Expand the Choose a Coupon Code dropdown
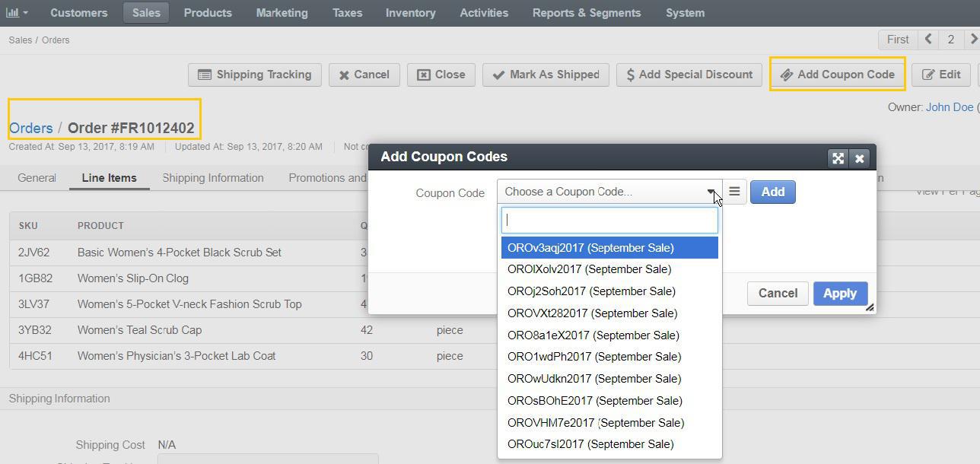The width and height of the screenshot is (980, 464). [609, 192]
